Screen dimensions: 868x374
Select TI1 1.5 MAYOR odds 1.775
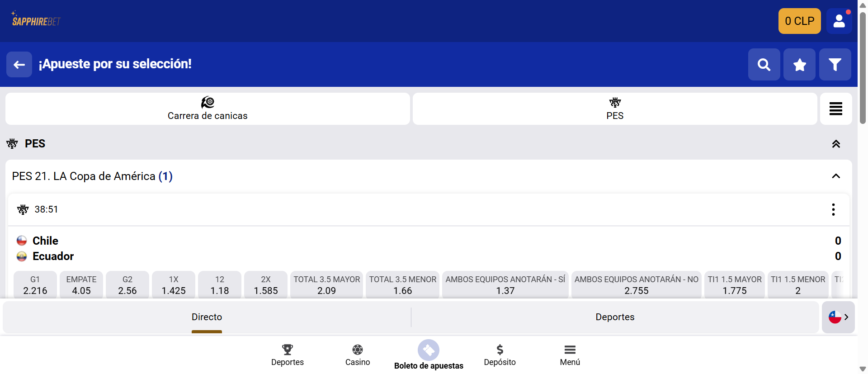[x=735, y=285]
